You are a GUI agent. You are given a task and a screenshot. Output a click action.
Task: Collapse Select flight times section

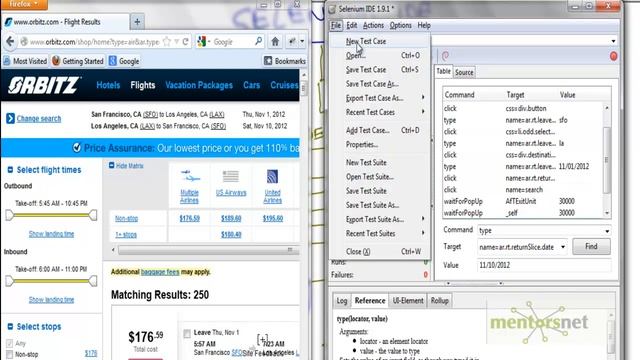10,170
